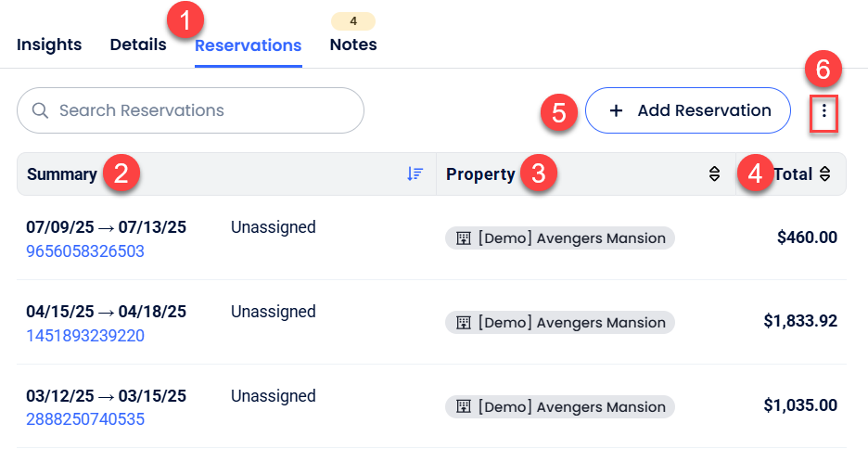Viewport: 868px width, 462px height.
Task: Click building icon in first Avengers Mansion tag
Action: point(464,238)
